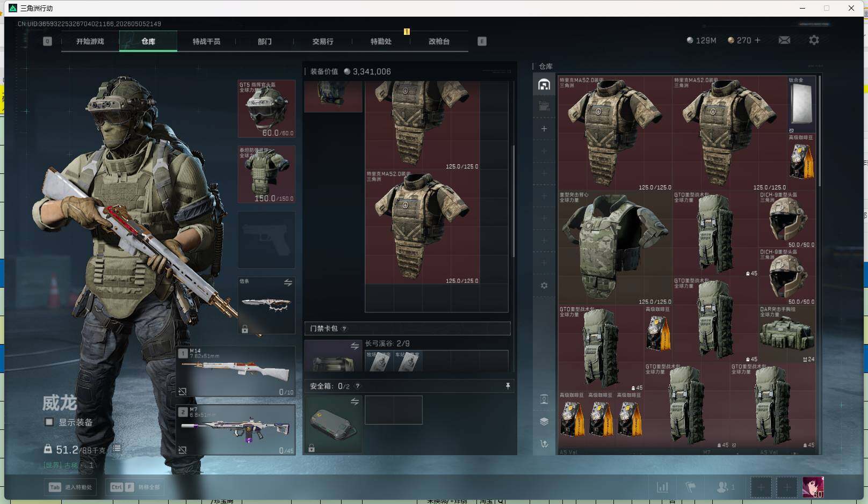Screen dimensions: 868x504
Task: Select the 安全箱 safe box item
Action: point(334,424)
